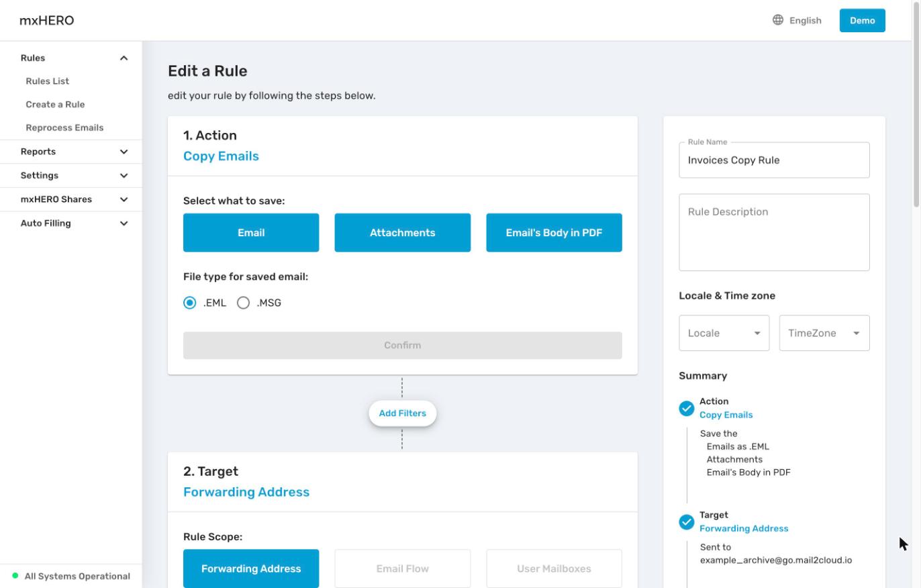Click Copy Emails link in Summary
921x588 pixels.
point(726,415)
